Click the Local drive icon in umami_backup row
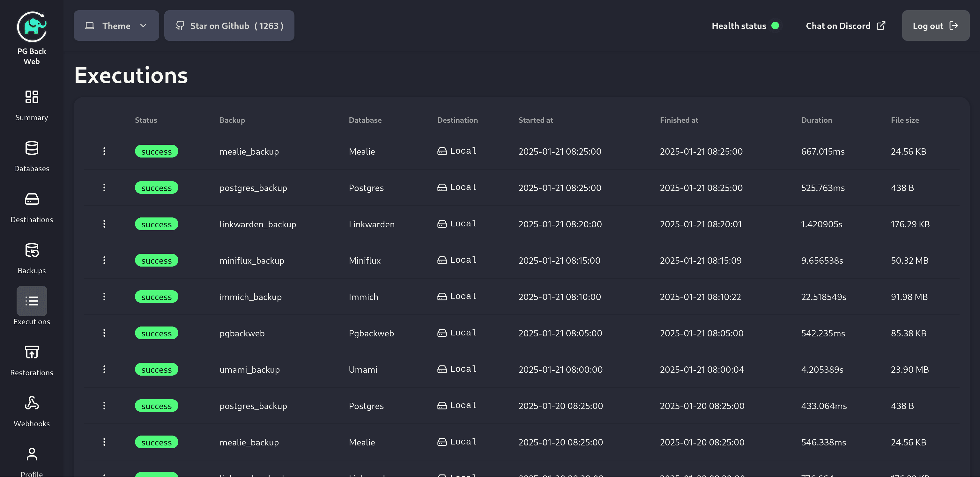This screenshot has width=980, height=477. 442,369
